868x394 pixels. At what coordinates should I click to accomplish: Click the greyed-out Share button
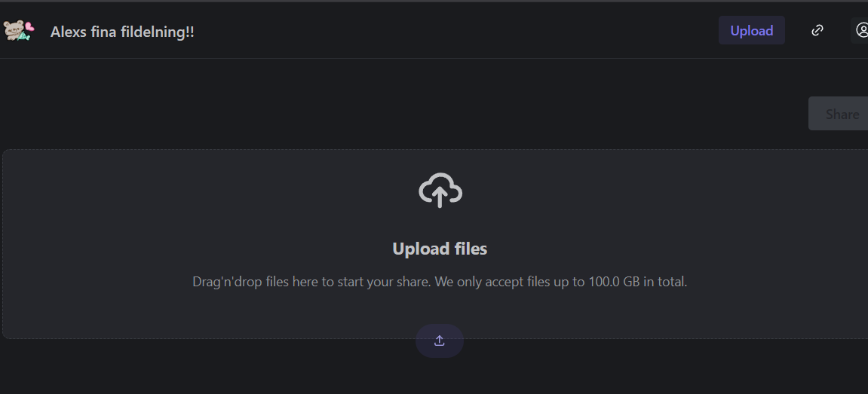point(841,114)
